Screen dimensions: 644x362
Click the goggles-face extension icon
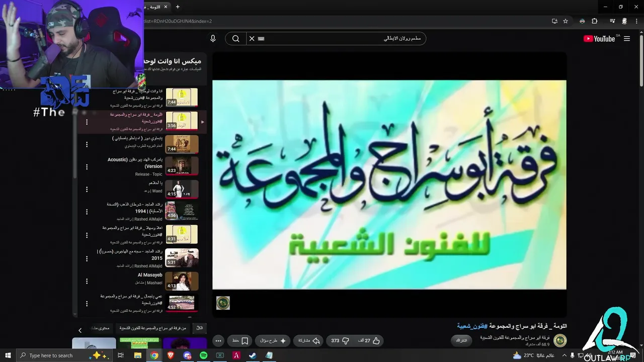pos(582,21)
